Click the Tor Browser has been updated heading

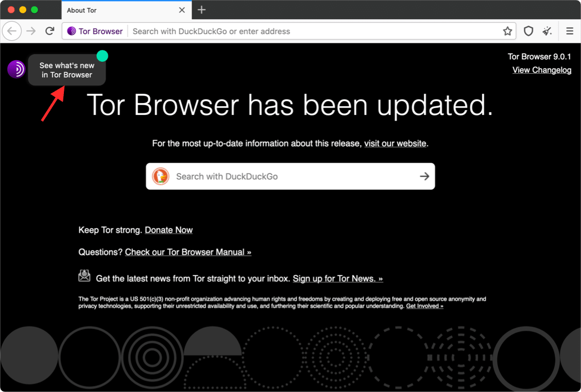(290, 105)
